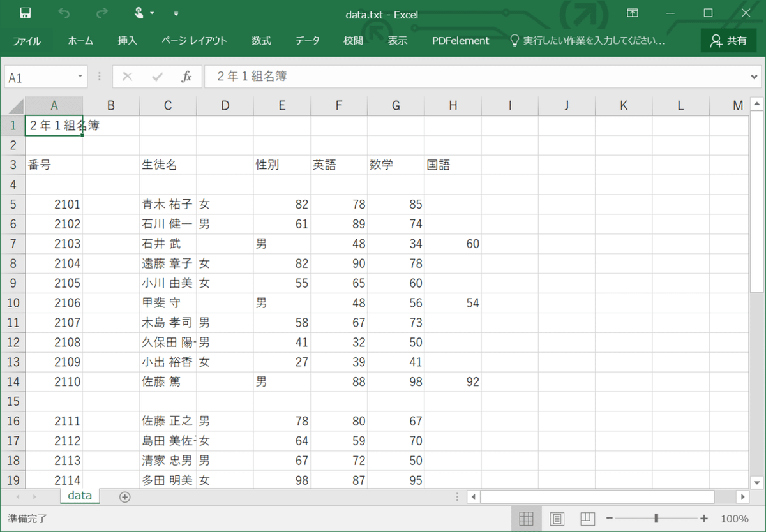Switch to Page Layout view icon

[x=557, y=519]
